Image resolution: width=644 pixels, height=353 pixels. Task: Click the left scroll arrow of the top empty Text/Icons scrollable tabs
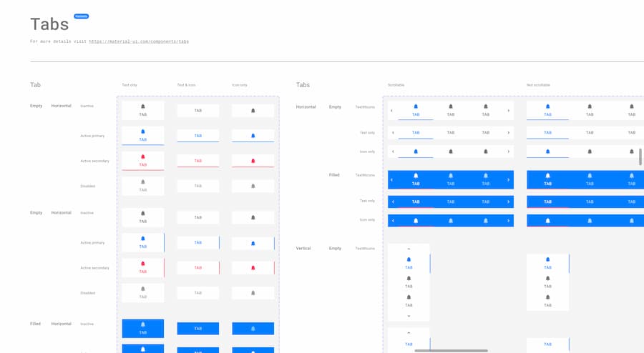click(x=391, y=111)
